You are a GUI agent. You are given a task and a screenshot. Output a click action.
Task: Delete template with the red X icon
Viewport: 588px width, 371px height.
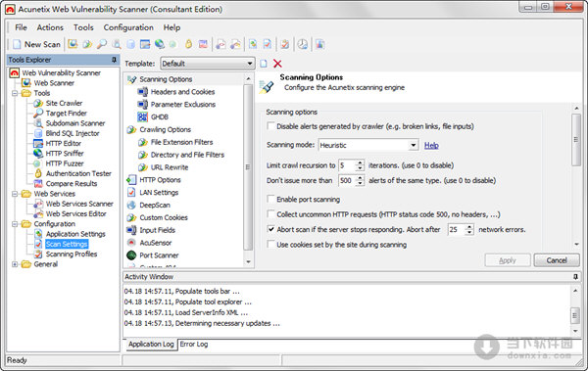click(277, 64)
